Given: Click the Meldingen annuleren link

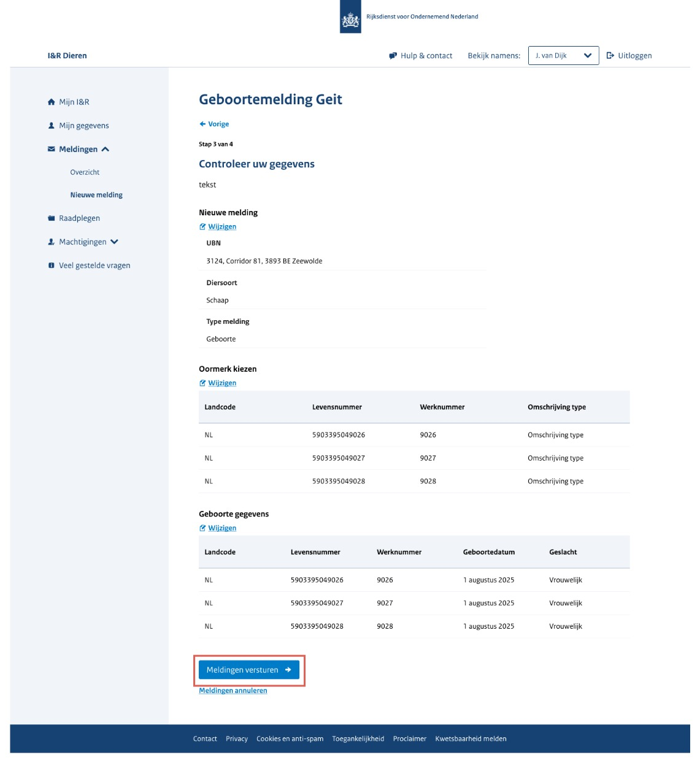Looking at the screenshot, I should pos(233,691).
